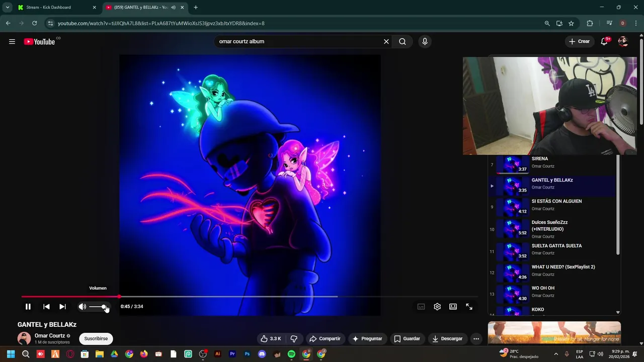Open the Chrome zoom magnifier icon
This screenshot has height=362, width=644.
coord(547,23)
